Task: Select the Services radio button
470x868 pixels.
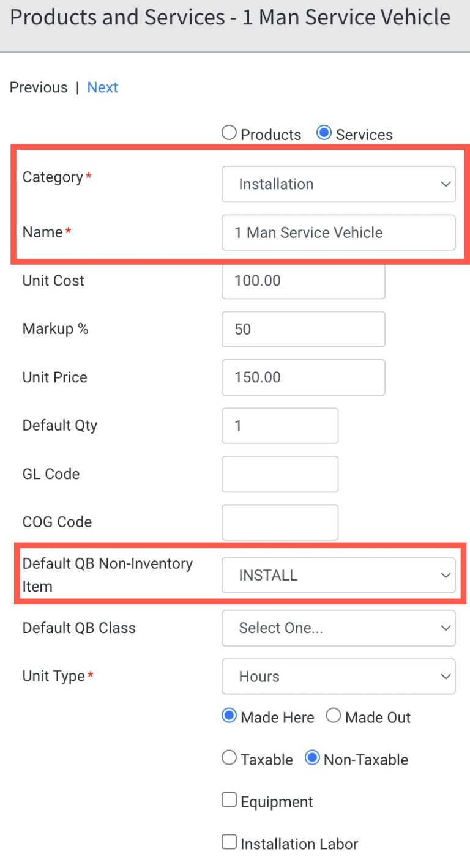Action: [324, 132]
